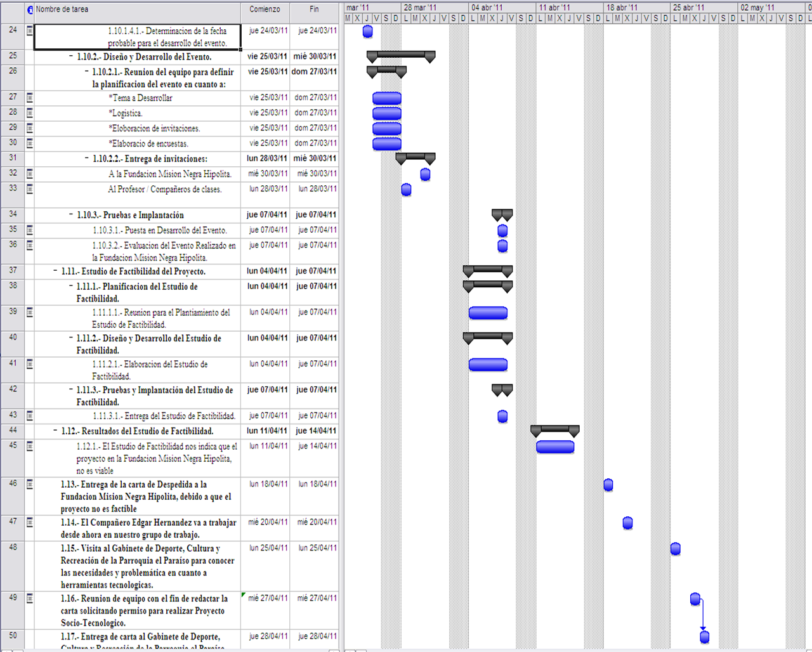Image resolution: width=812 pixels, height=652 pixels.
Task: Select the Comienzo column header
Action: 265,13
